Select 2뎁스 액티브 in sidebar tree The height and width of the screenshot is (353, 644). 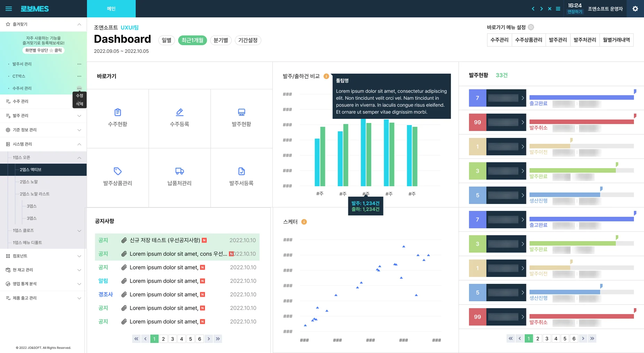tap(43, 170)
